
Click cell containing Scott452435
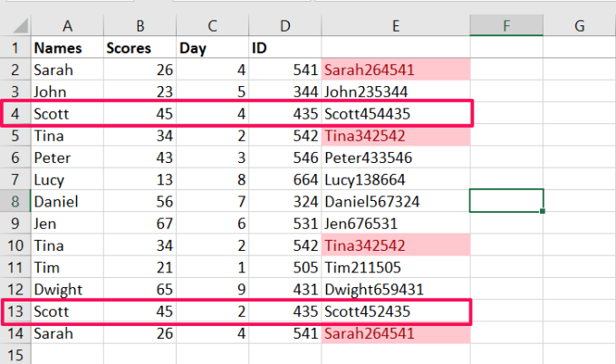pos(396,311)
